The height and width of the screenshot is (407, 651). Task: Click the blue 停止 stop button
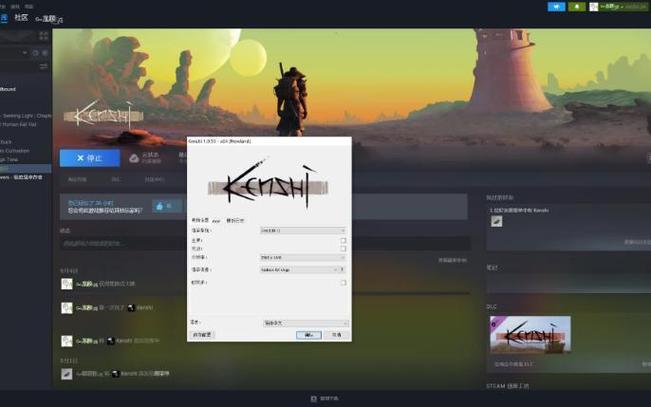click(90, 158)
